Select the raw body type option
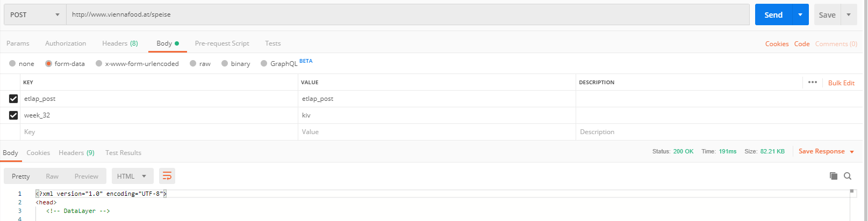This screenshot has width=868, height=221. click(x=193, y=63)
